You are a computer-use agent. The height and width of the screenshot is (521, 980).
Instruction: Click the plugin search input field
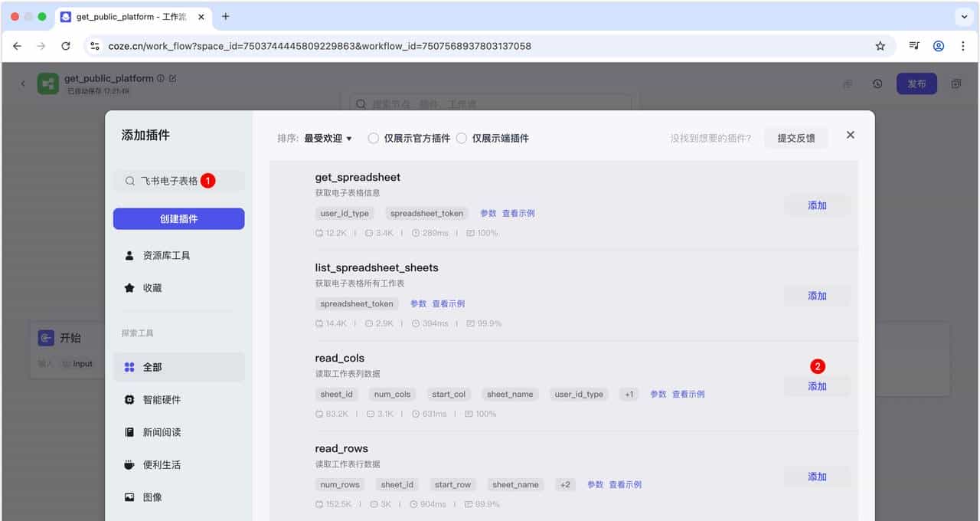(x=176, y=181)
